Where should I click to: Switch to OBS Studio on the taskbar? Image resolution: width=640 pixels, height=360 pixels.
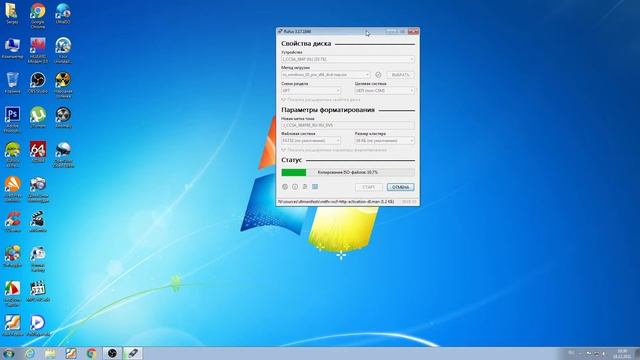click(x=112, y=353)
